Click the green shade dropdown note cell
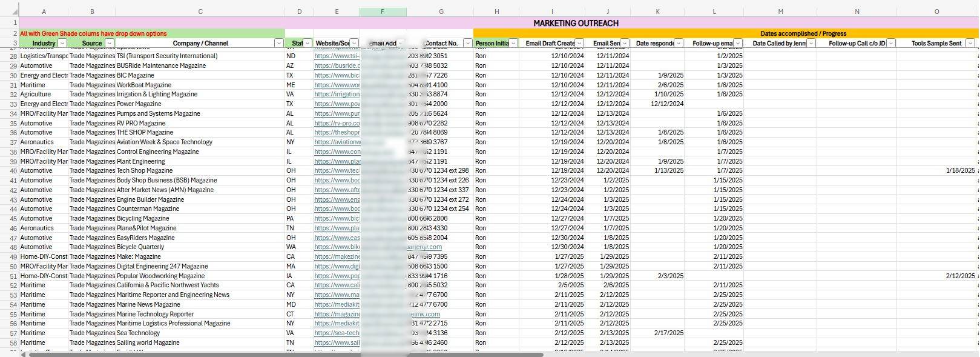The height and width of the screenshot is (357, 980). (152, 33)
